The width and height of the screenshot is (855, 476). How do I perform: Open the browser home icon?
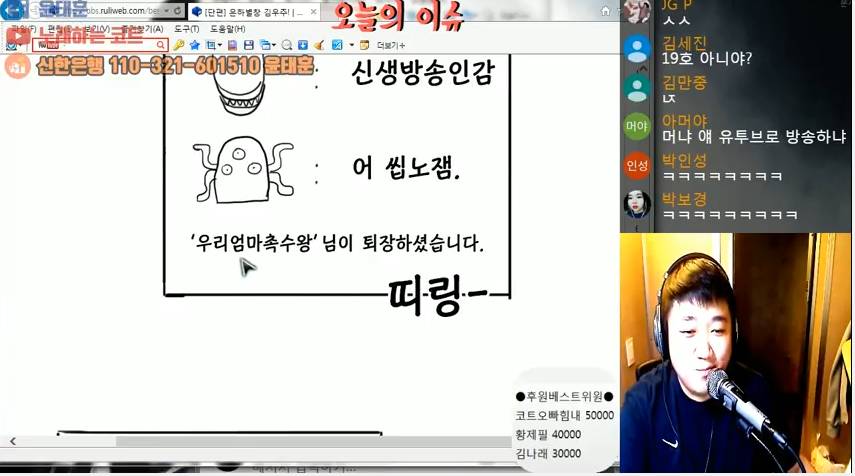tap(605, 11)
